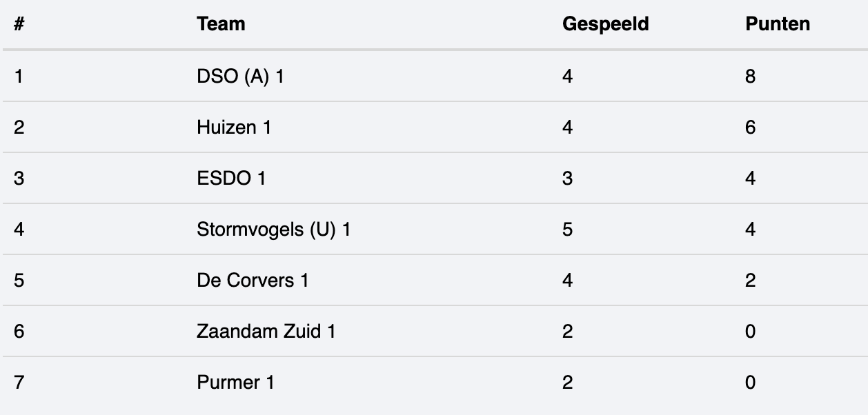Click the Gespeeld column header
The height and width of the screenshot is (415, 868).
(606, 24)
